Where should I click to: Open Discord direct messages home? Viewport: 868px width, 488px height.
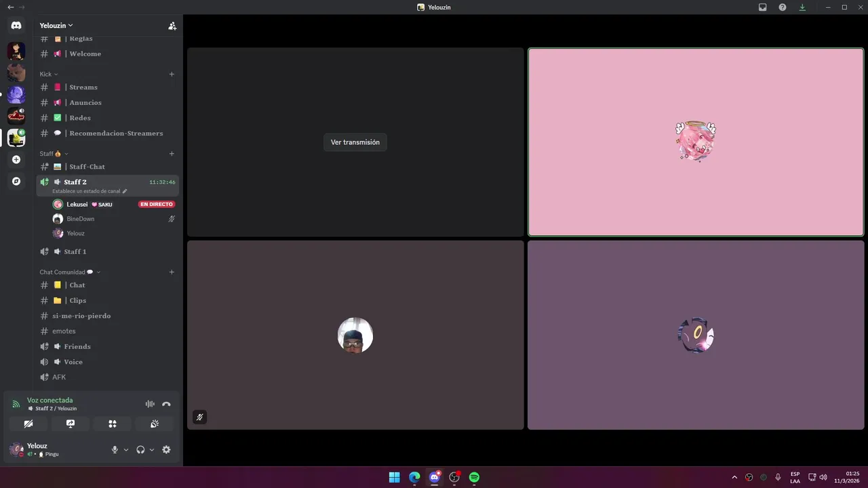(x=16, y=26)
